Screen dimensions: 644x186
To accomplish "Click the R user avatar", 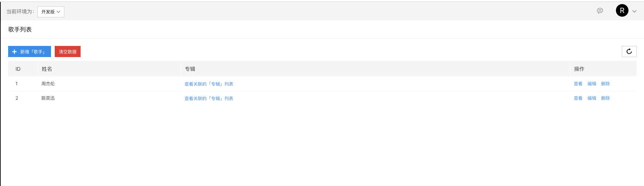I will [622, 11].
